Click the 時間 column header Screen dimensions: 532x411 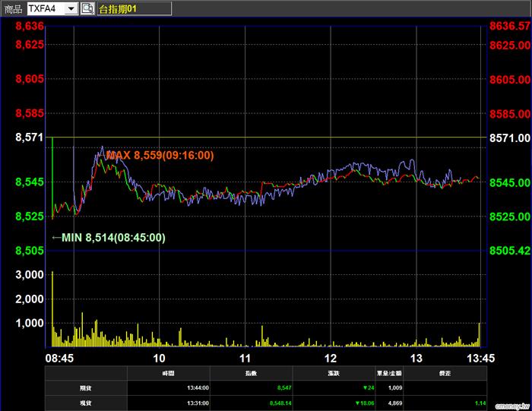tap(167, 374)
